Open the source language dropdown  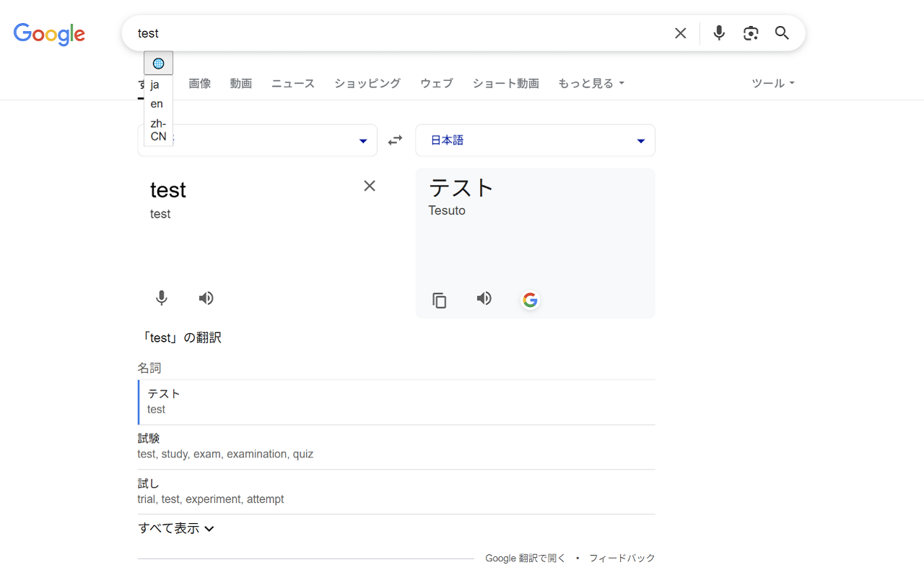(x=258, y=140)
